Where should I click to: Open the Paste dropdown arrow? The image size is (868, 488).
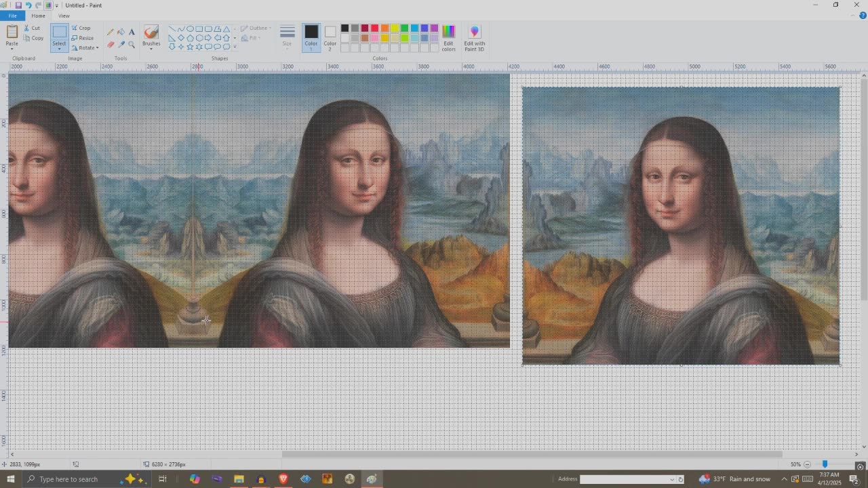pyautogui.click(x=12, y=49)
